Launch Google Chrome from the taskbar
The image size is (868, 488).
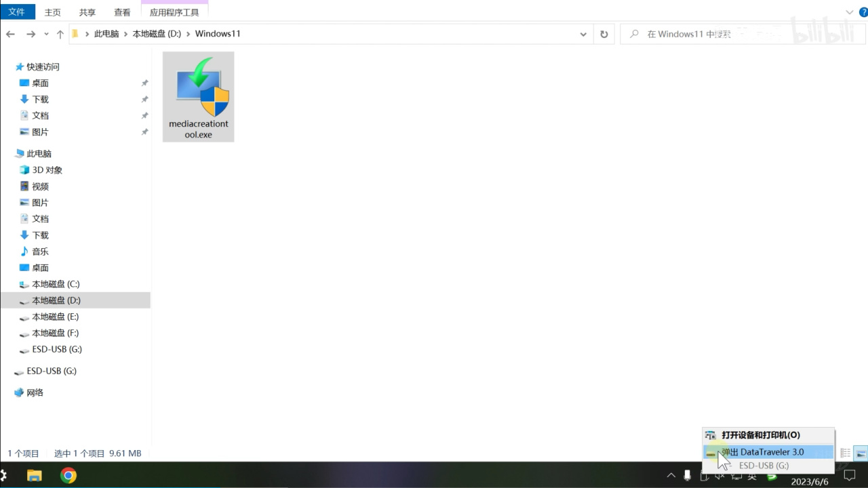tap(68, 475)
